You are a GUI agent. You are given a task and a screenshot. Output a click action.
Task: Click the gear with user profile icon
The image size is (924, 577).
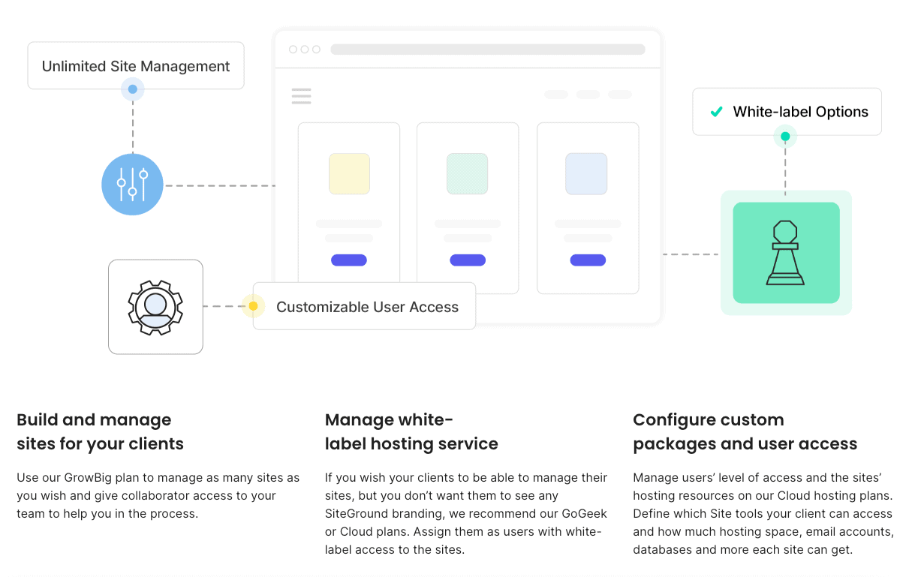point(155,307)
